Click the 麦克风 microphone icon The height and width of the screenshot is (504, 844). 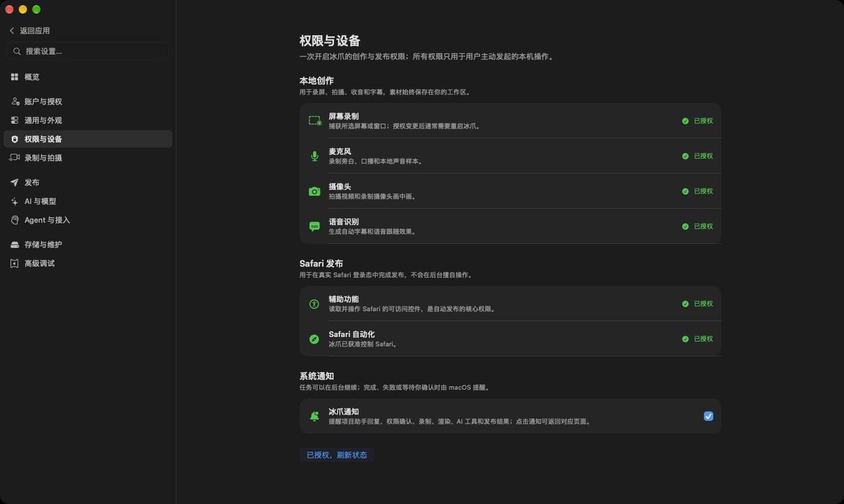(x=315, y=156)
